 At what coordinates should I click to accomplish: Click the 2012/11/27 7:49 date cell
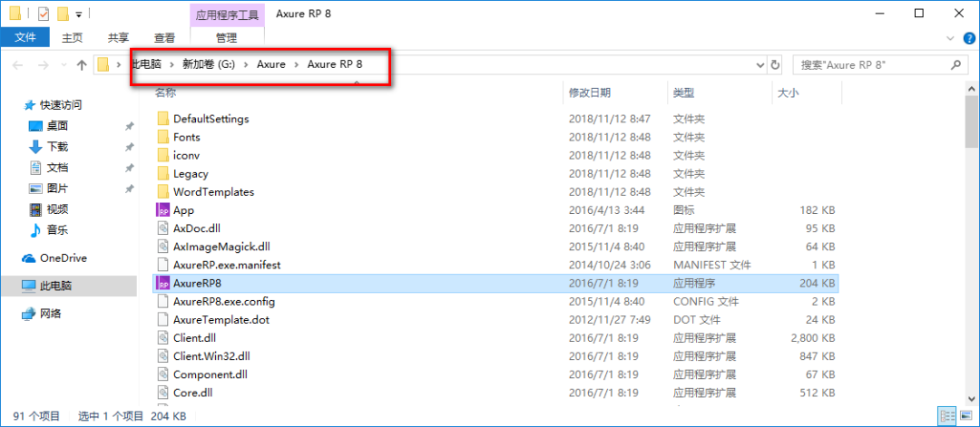pos(610,320)
